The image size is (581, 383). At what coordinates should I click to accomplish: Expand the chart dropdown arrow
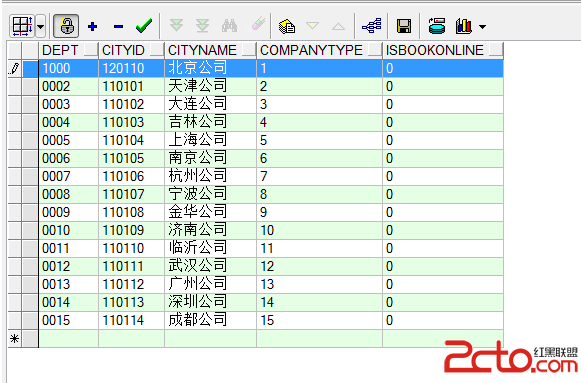pos(482,27)
